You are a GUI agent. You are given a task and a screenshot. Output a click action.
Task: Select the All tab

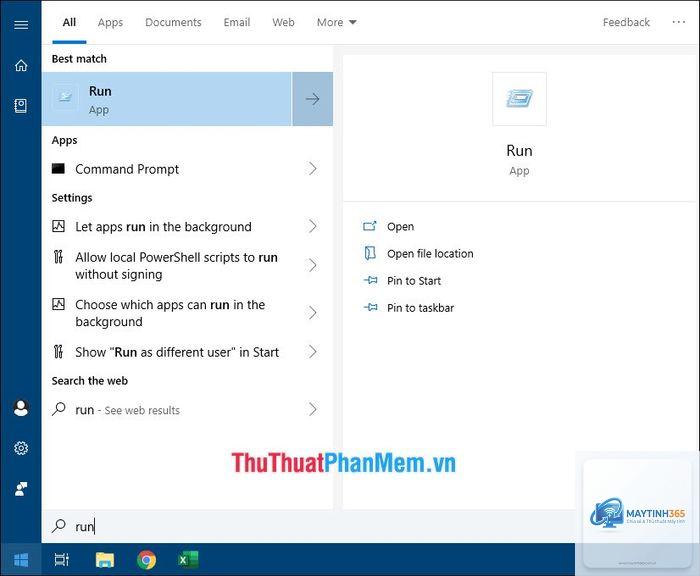[x=69, y=22]
